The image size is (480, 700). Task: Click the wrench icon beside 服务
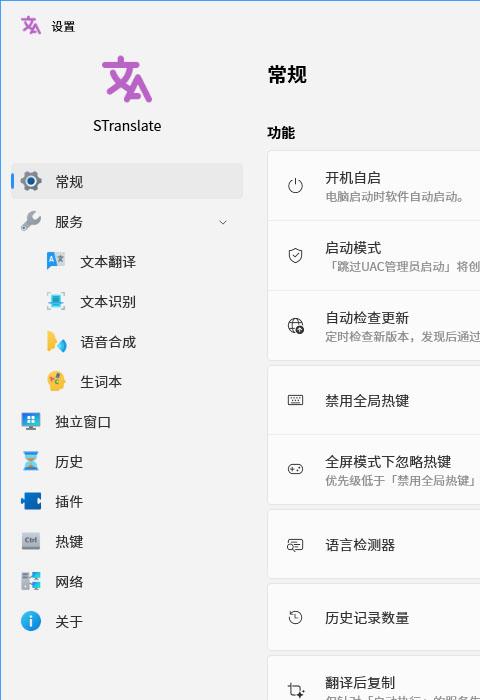coord(31,221)
